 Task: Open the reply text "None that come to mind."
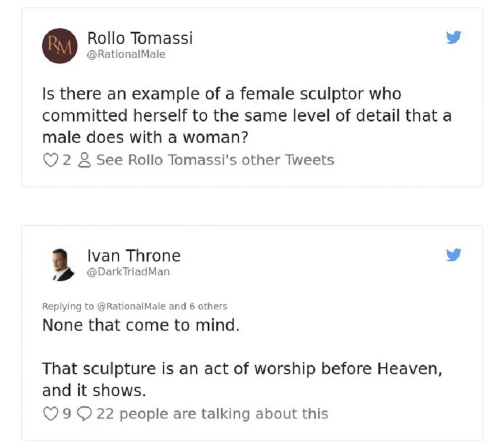[141, 325]
